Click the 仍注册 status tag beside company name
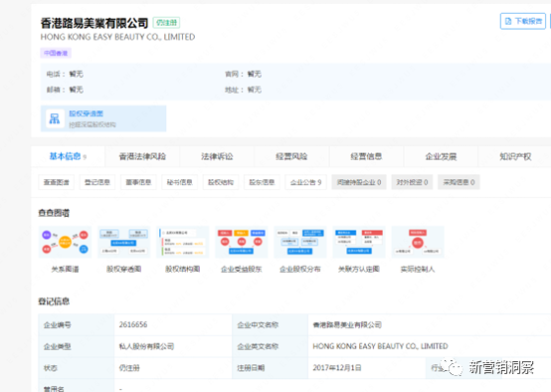The height and width of the screenshot is (392, 551). pyautogui.click(x=166, y=23)
